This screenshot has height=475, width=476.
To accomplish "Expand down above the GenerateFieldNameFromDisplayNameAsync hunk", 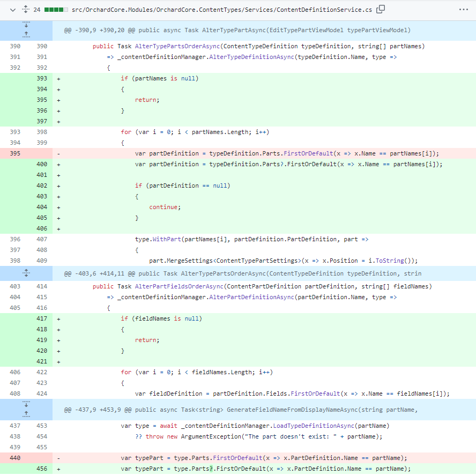I will pos(26,404).
